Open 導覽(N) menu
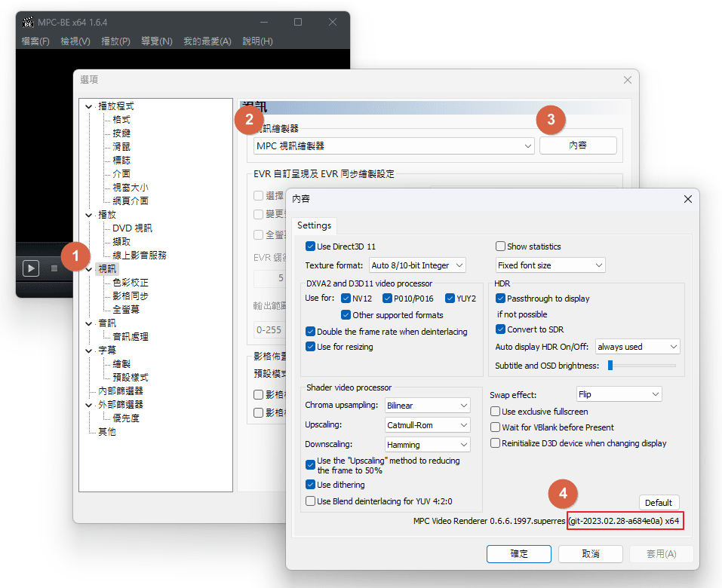This screenshot has height=588, width=722. click(157, 41)
